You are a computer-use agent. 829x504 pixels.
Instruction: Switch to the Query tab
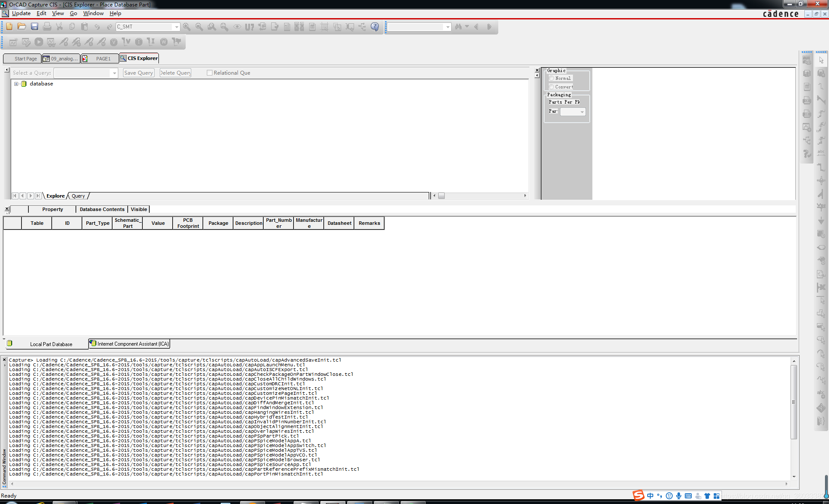click(78, 196)
